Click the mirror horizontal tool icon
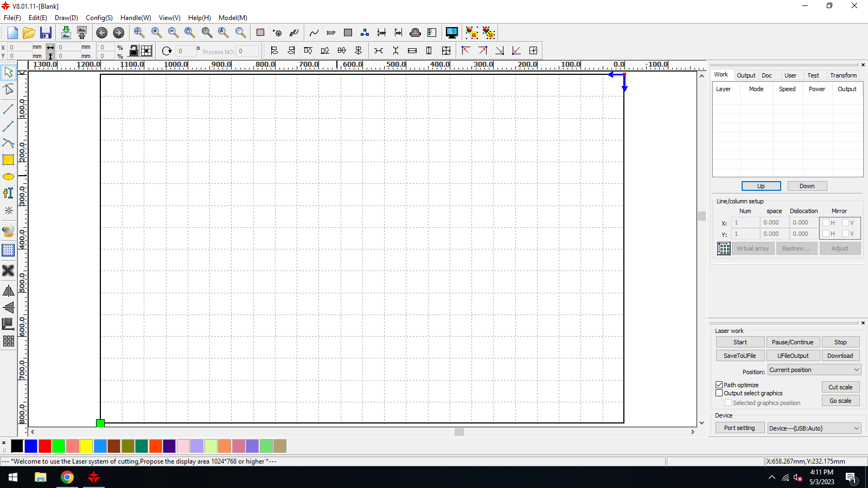Viewport: 868px width, 488px height. point(8,291)
